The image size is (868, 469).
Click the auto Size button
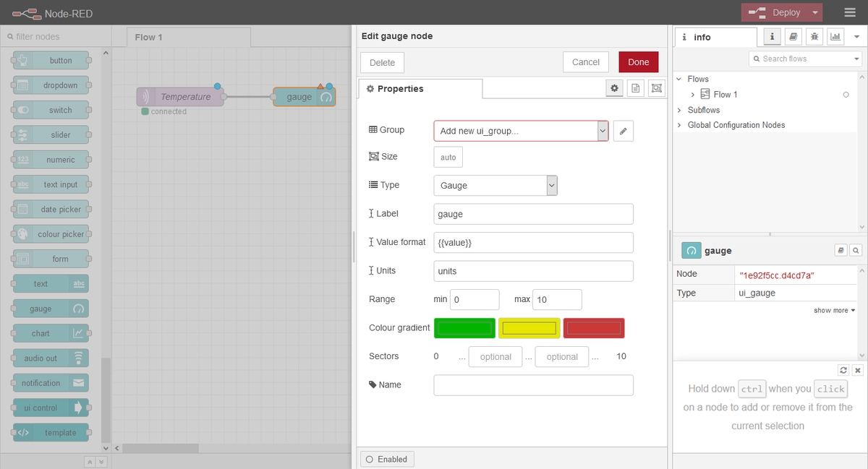click(x=448, y=157)
